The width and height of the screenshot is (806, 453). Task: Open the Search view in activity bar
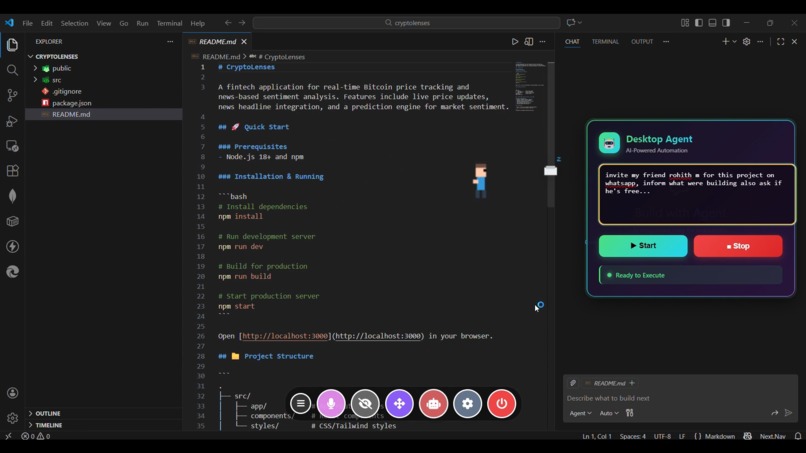coord(12,70)
